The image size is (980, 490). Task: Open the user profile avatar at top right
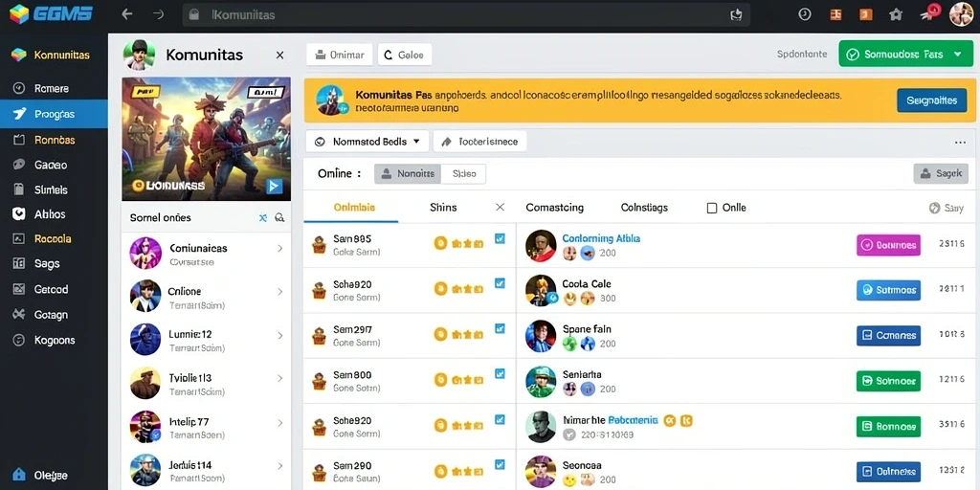(961, 14)
